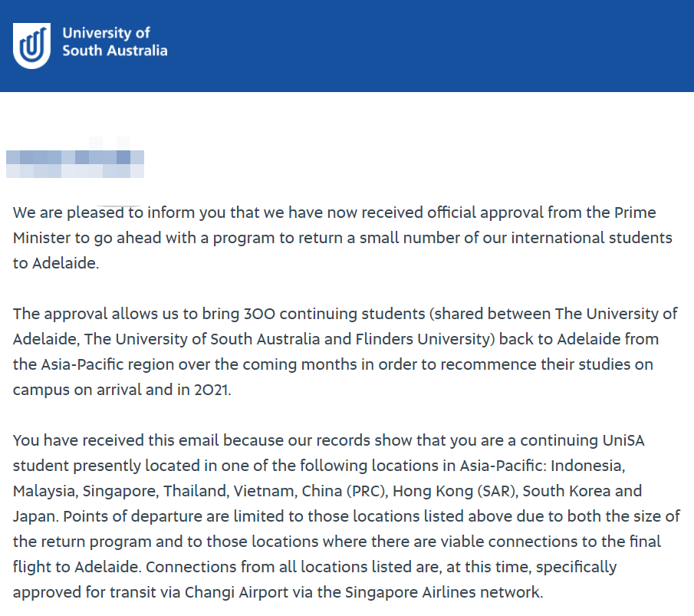This screenshot has width=694, height=616.
Task: Click the blurred recipient name
Action: (x=75, y=159)
